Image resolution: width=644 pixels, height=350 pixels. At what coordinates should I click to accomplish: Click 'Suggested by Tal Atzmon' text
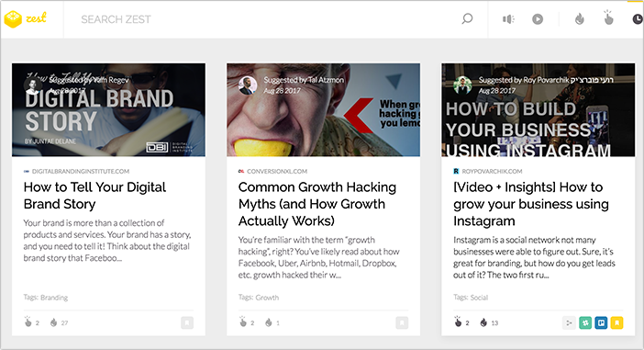(304, 80)
